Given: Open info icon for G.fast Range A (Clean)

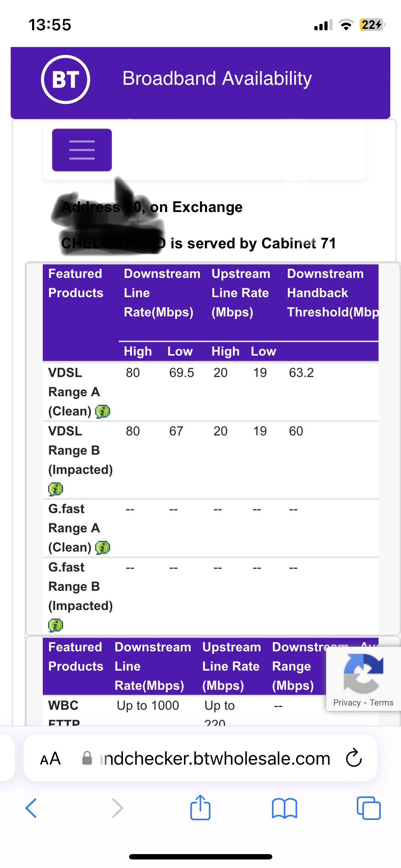Looking at the screenshot, I should tap(103, 548).
